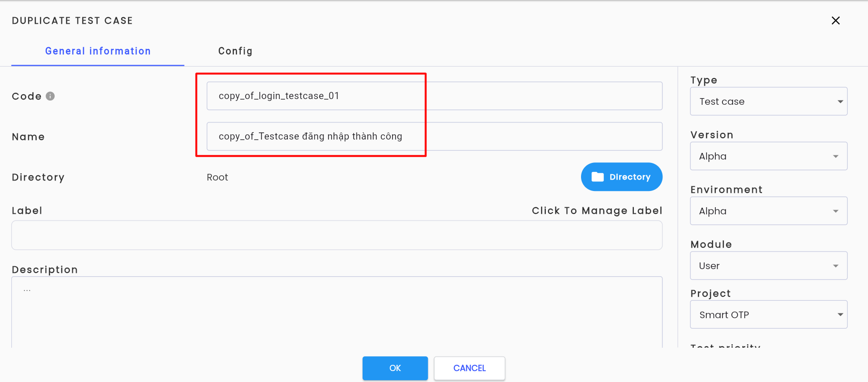This screenshot has height=382, width=868.
Task: Switch to the Config tab
Action: (235, 51)
